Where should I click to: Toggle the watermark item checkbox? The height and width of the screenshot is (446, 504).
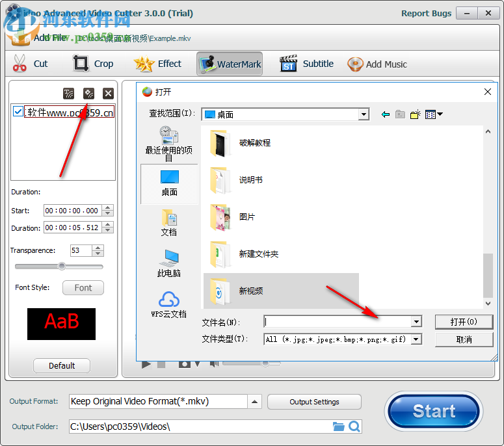pos(18,112)
